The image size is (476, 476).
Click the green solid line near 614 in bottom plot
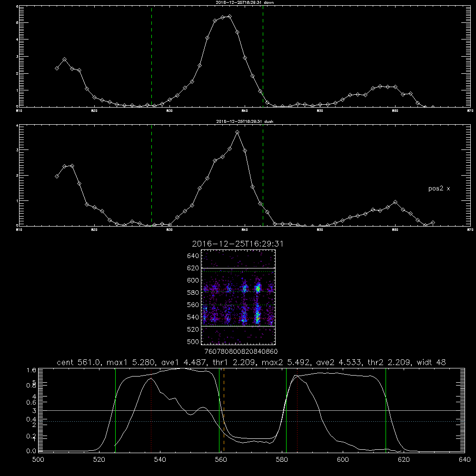[386, 410]
